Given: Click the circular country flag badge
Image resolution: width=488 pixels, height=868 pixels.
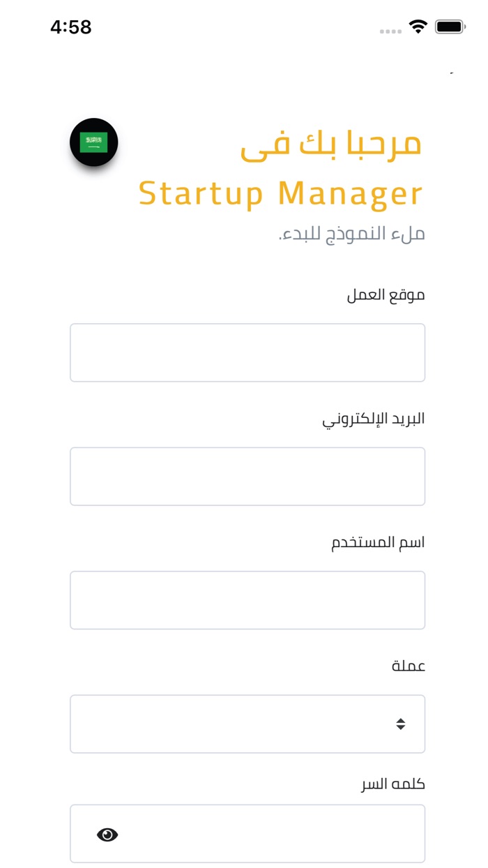Looking at the screenshot, I should (93, 141).
